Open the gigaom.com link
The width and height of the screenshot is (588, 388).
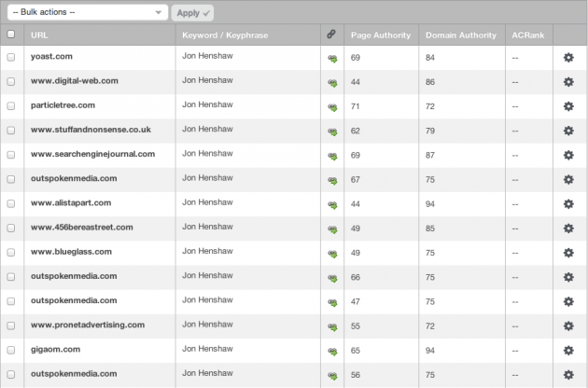click(x=55, y=350)
